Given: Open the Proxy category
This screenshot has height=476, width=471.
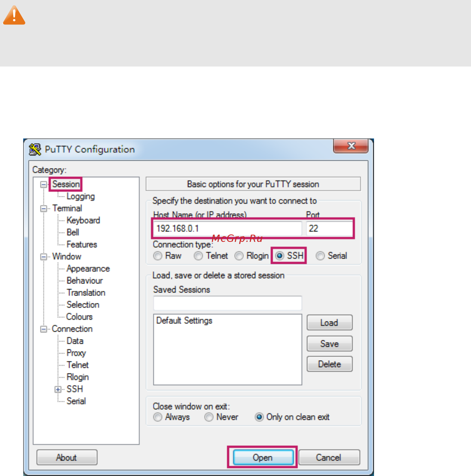Looking at the screenshot, I should (76, 353).
